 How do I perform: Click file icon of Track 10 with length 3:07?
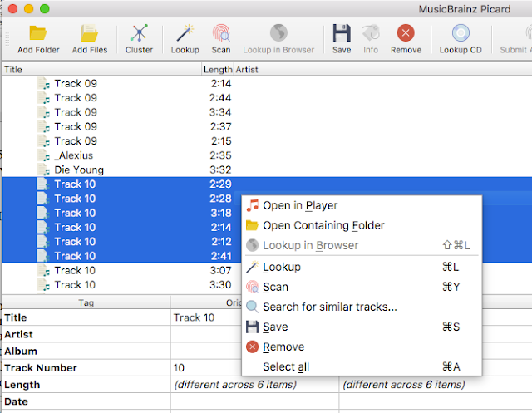43,271
